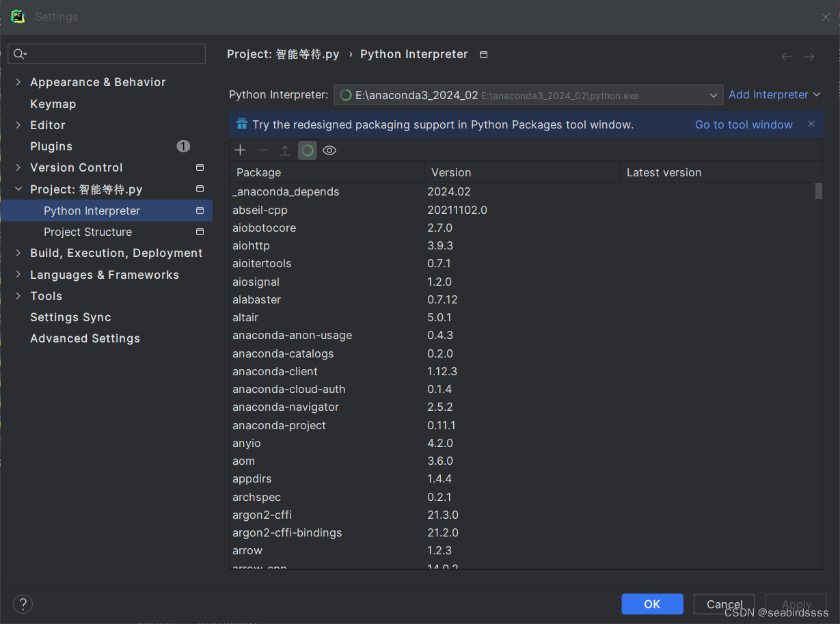Open Advanced Settings page
This screenshot has height=624, width=840.
click(x=85, y=338)
